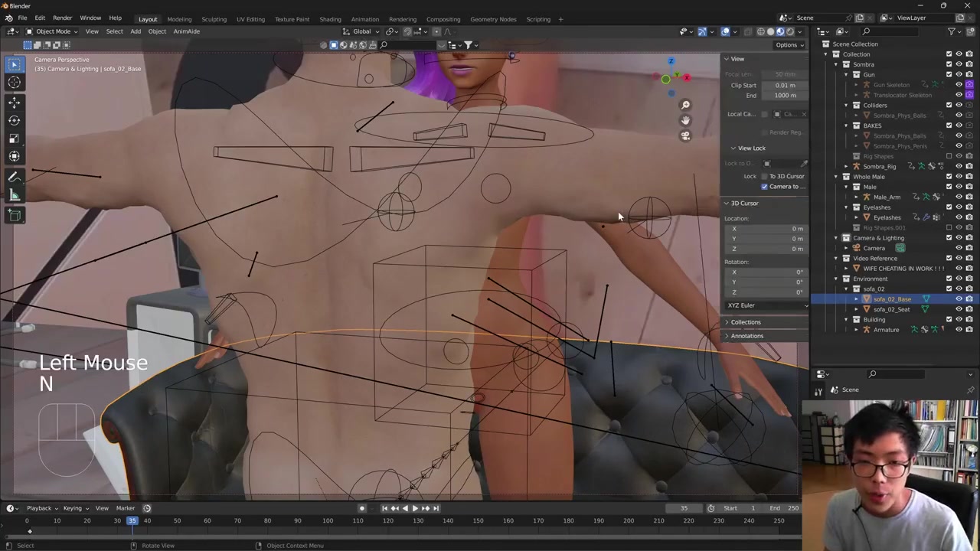Expand the Collections panel section
Image resolution: width=980 pixels, height=551 pixels.
coord(745,322)
